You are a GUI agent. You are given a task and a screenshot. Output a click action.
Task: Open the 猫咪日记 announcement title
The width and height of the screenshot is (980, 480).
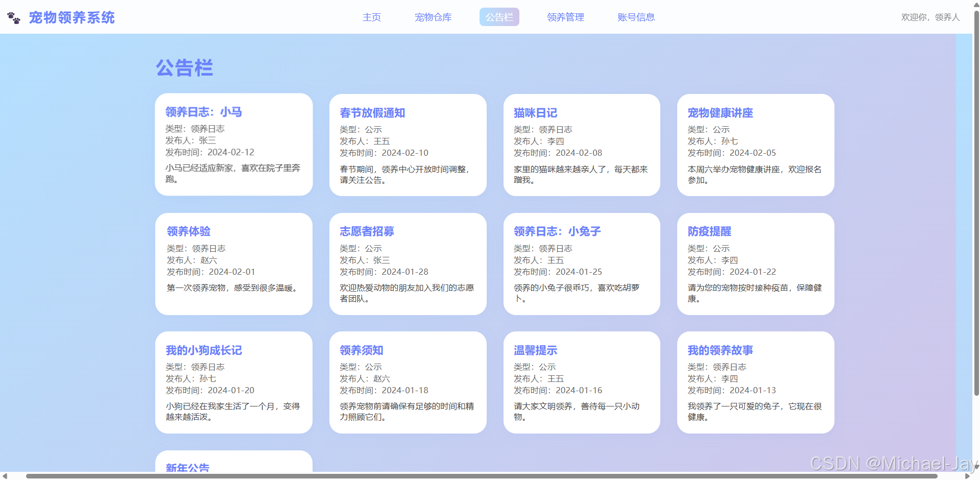pos(535,113)
